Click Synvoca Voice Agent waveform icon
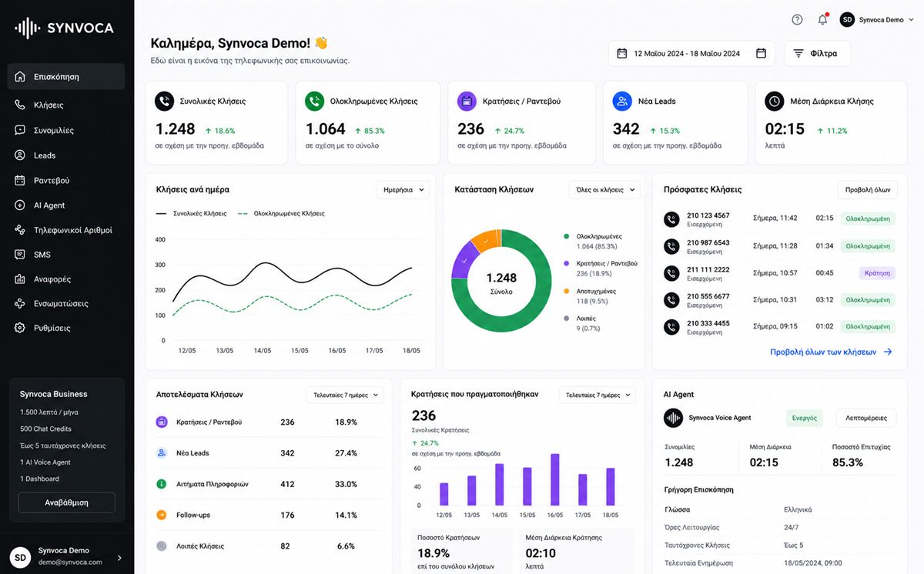The width and height of the screenshot is (924, 574). click(673, 418)
